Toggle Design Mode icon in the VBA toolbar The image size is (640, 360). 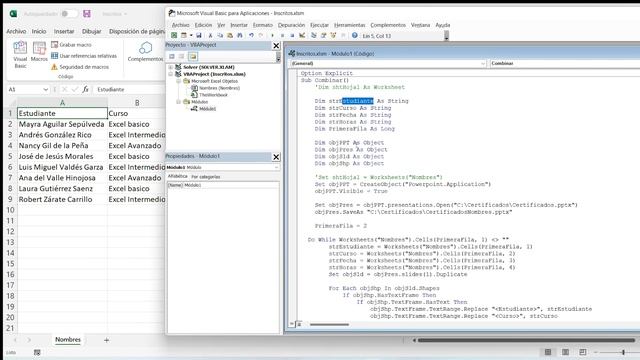pos(302,36)
